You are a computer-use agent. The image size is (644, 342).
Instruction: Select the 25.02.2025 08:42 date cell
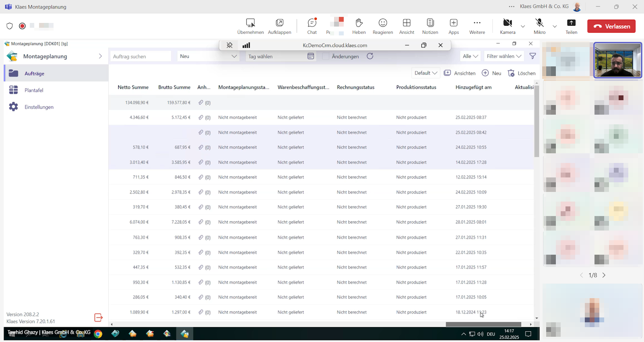471,132
